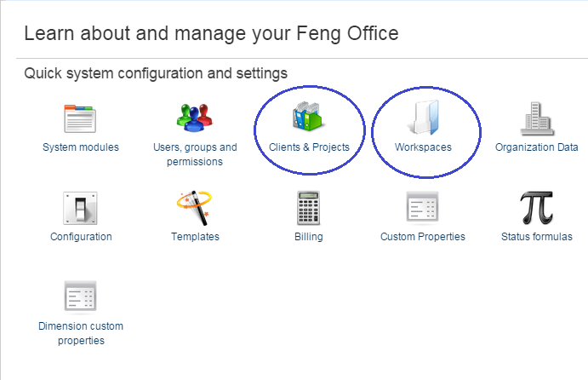Viewport: 588px width, 380px height.
Task: Click the Billing text link
Action: pos(309,237)
